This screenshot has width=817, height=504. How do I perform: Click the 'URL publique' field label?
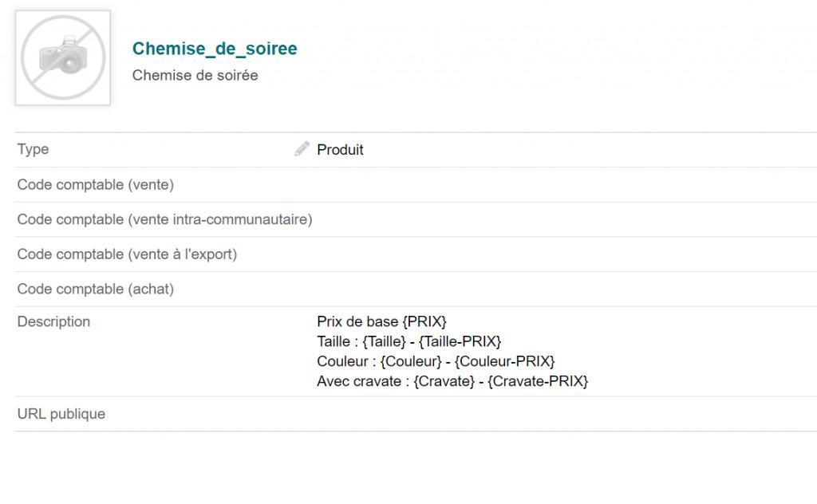61,414
